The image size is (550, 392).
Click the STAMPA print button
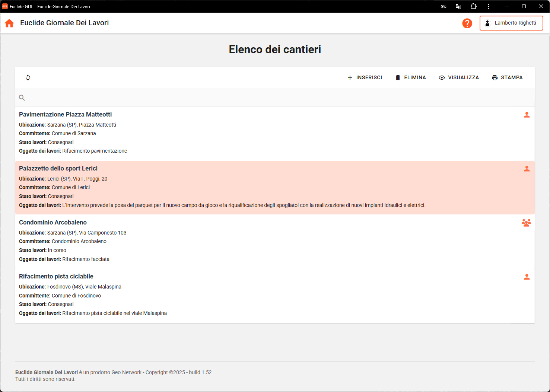[507, 77]
